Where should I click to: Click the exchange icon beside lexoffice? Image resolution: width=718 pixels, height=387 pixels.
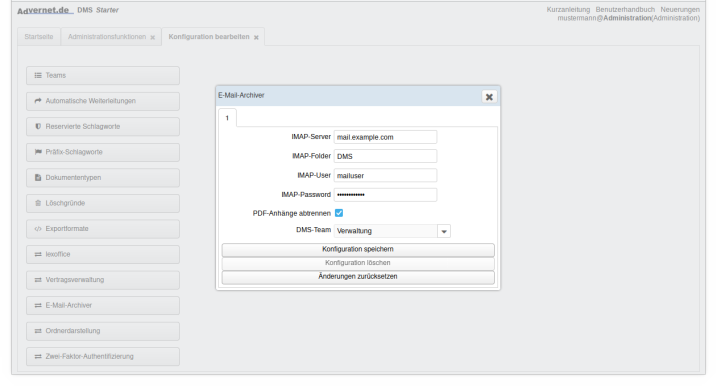point(38,254)
